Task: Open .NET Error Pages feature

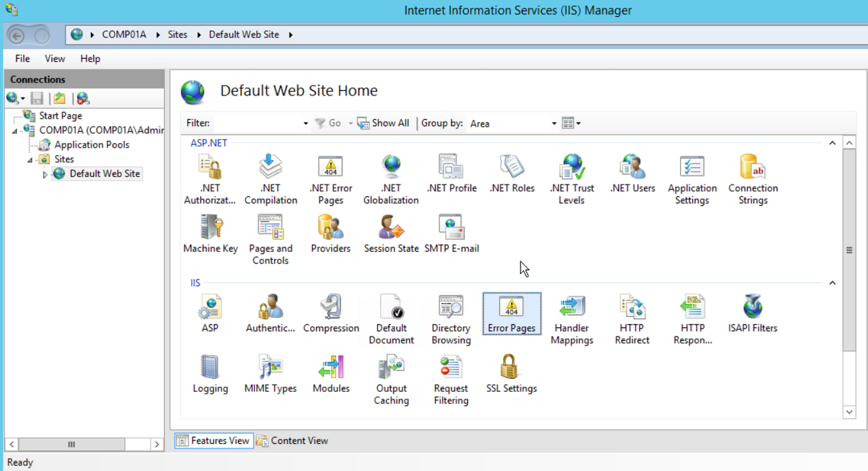Action: (331, 180)
